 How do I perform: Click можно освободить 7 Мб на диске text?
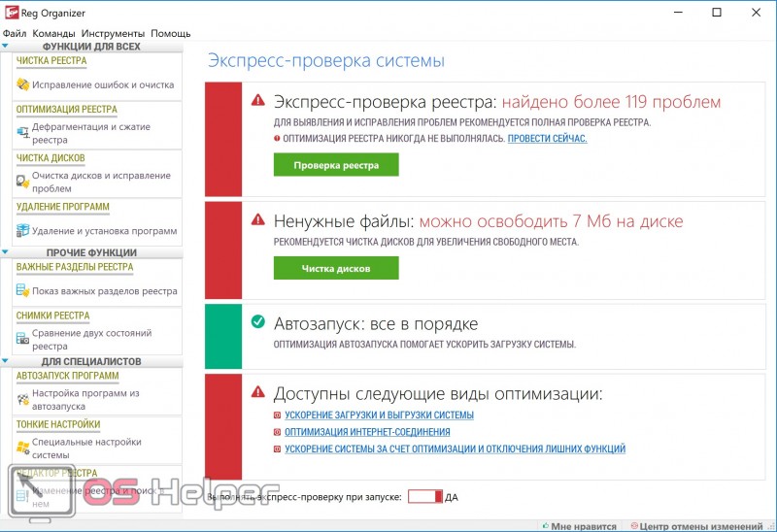point(551,221)
